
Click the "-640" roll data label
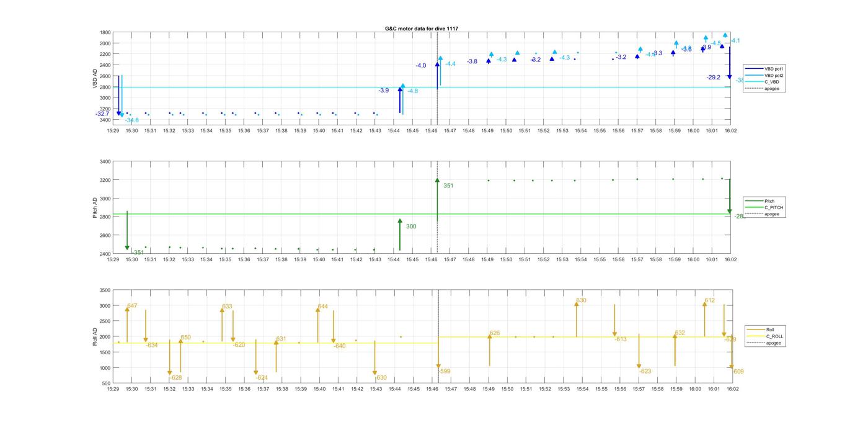click(340, 346)
